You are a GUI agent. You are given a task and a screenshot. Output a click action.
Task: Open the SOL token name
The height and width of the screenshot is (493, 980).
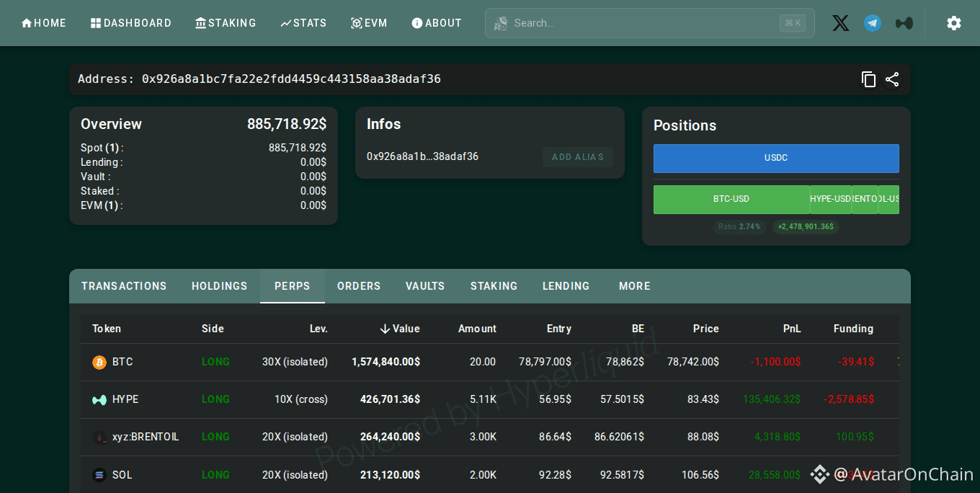(122, 475)
